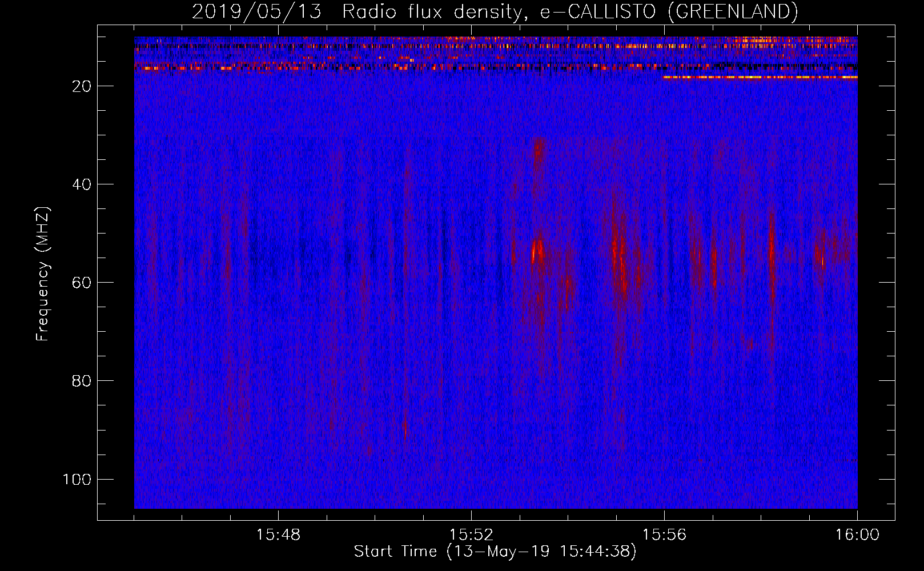The image size is (924, 571).
Task: Click the 15:48 time tick label
Action: [x=278, y=535]
